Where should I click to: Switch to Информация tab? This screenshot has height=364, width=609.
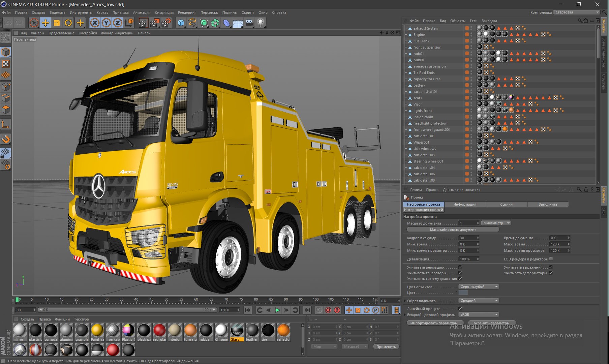[x=465, y=204]
